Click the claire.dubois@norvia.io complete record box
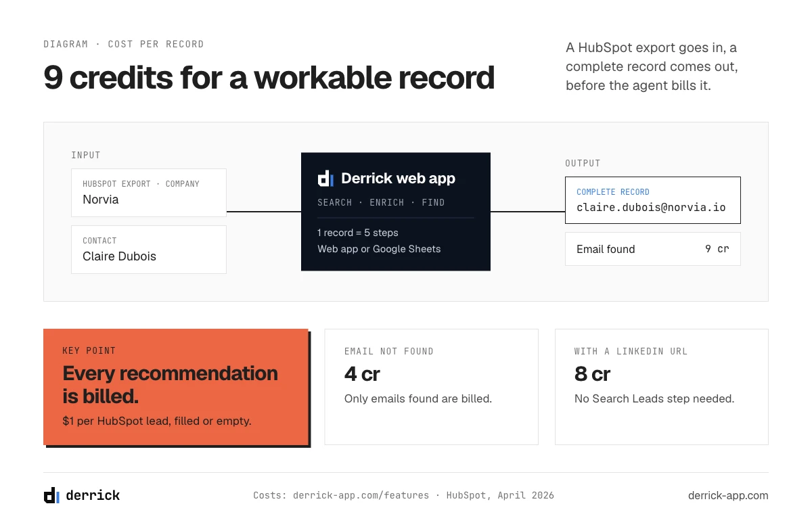Viewport: 812px width, 531px height. click(x=653, y=200)
